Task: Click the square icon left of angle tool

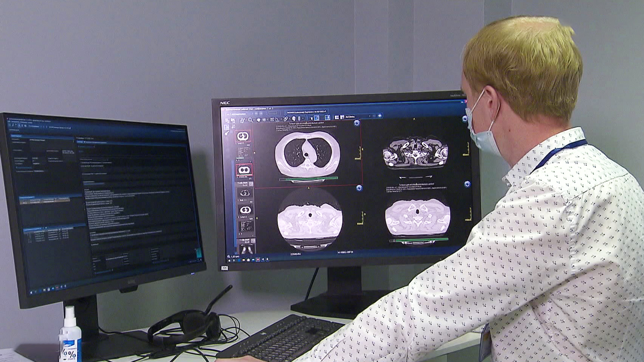Action: tap(272, 120)
